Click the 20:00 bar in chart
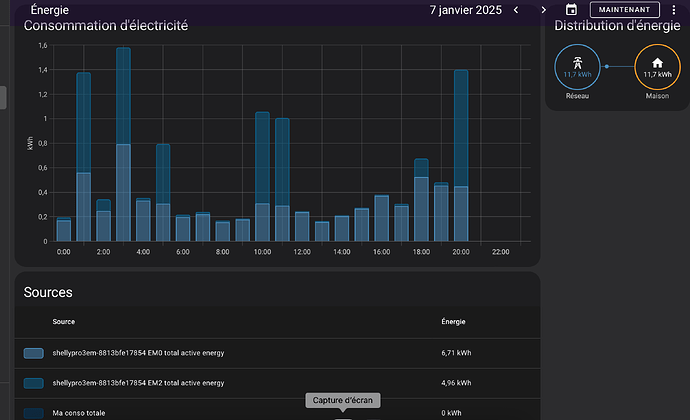The height and width of the screenshot is (420, 690). click(x=461, y=155)
